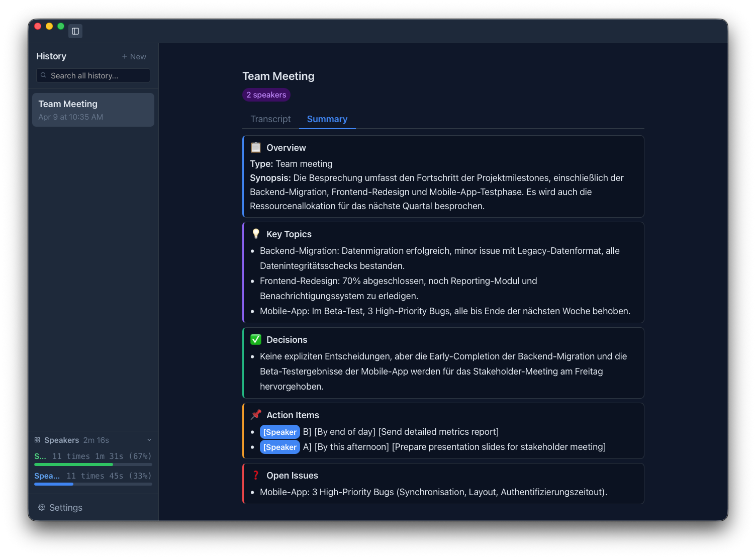Click the Key Topics lightbulb icon
Viewport: 756px width, 558px height.
(256, 234)
